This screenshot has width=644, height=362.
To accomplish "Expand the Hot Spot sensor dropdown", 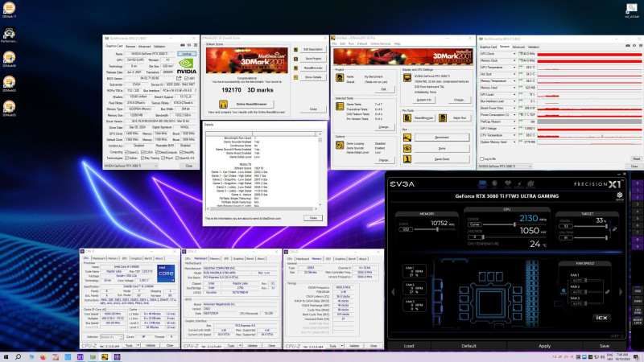I will pos(514,74).
